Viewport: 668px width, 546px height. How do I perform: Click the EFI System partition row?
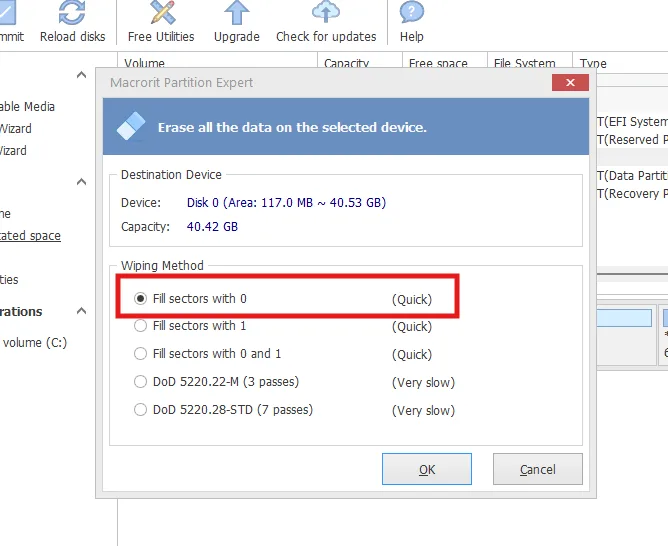coord(632,122)
